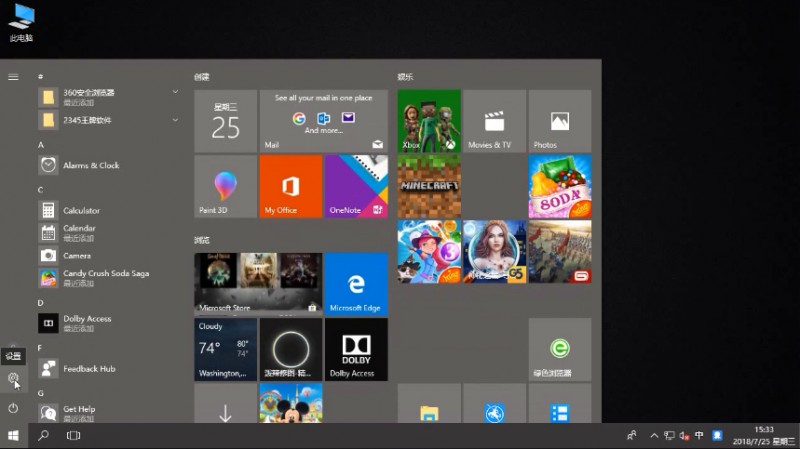This screenshot has width=800, height=449.
Task: Open the Windows Start button
Action: 14,436
